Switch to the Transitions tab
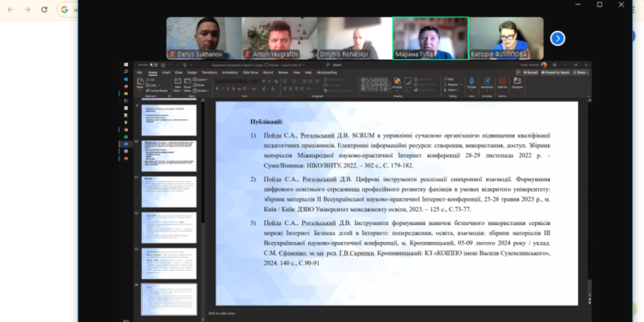This screenshot has height=322, width=644. [x=210, y=72]
